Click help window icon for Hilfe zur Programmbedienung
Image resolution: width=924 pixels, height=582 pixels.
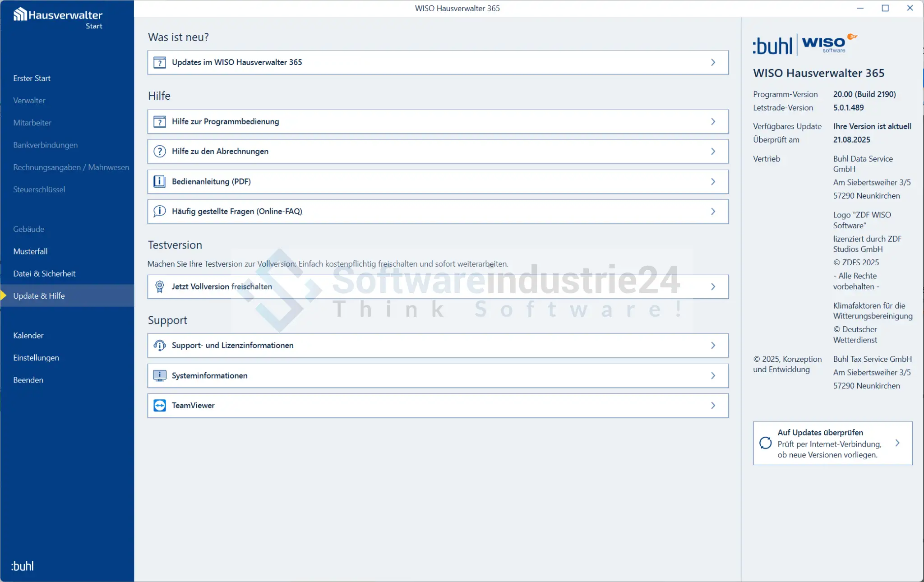(160, 121)
